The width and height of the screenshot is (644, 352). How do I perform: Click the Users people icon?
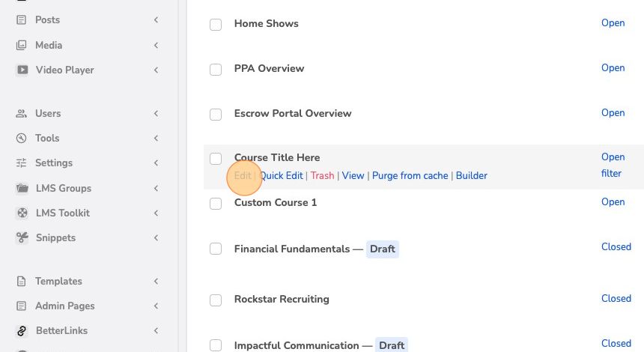pyautogui.click(x=21, y=113)
